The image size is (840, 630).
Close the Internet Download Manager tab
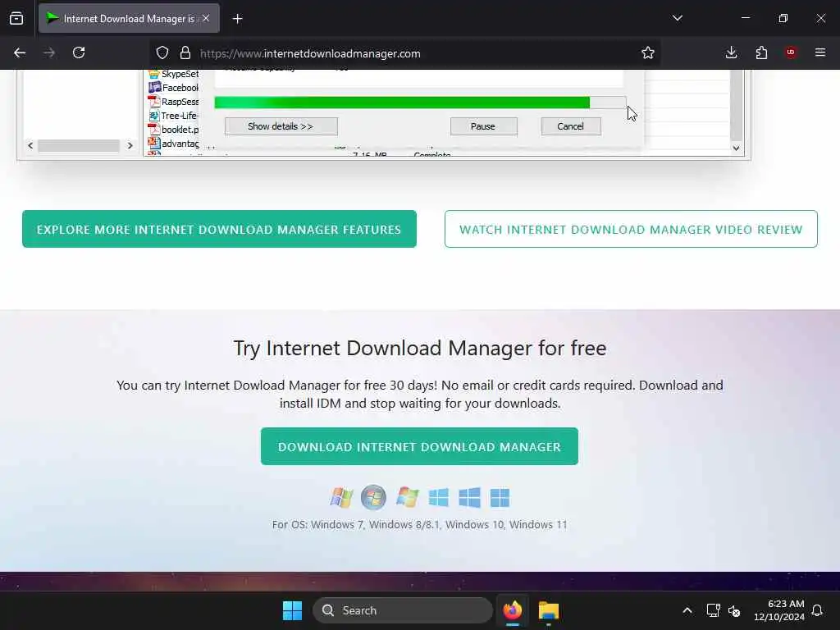(x=206, y=18)
